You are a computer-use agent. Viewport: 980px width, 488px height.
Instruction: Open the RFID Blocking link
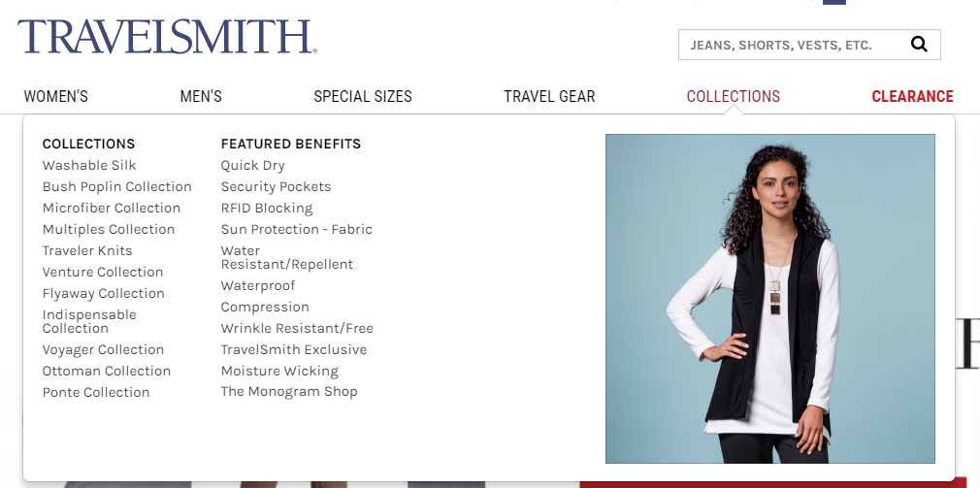tap(267, 208)
